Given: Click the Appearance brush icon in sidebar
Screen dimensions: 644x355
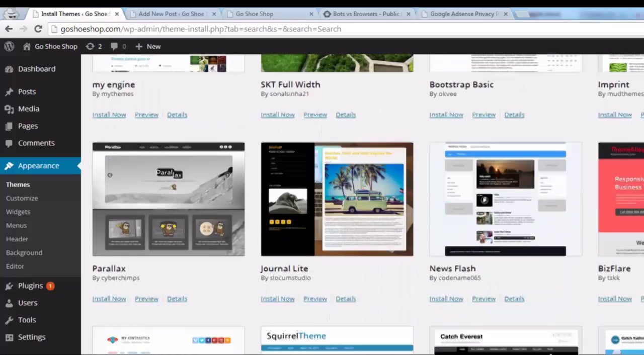Looking at the screenshot, I should tap(9, 165).
